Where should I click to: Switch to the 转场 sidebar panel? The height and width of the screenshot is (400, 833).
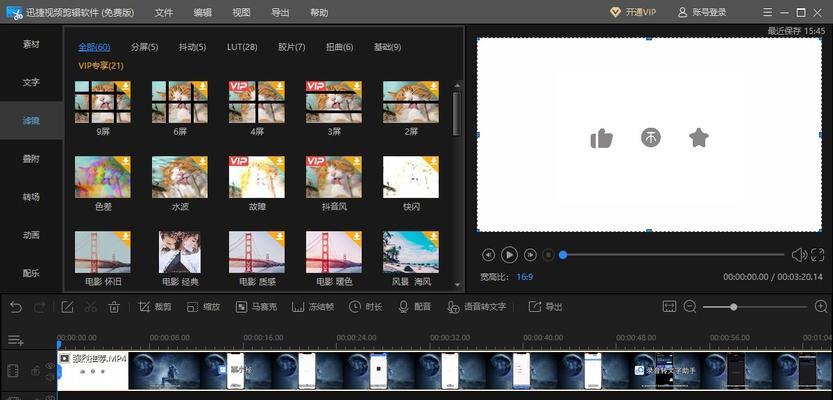coord(31,197)
